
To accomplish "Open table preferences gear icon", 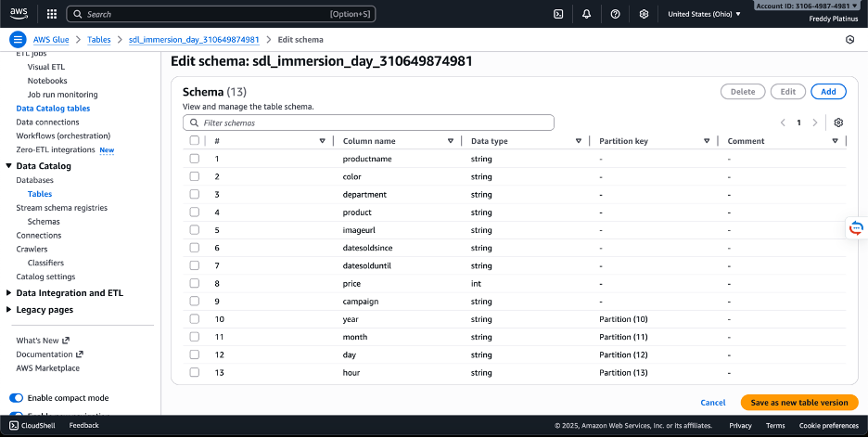I will [x=838, y=122].
